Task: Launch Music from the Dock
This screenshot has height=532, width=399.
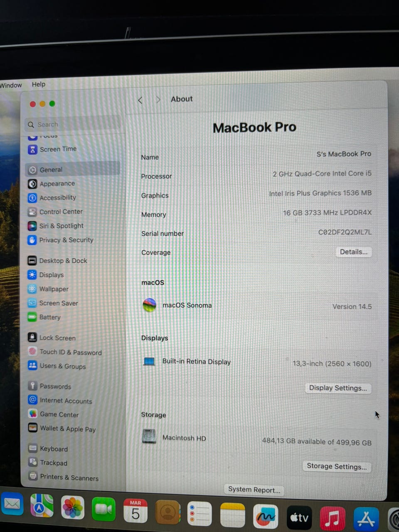Action: [332, 519]
